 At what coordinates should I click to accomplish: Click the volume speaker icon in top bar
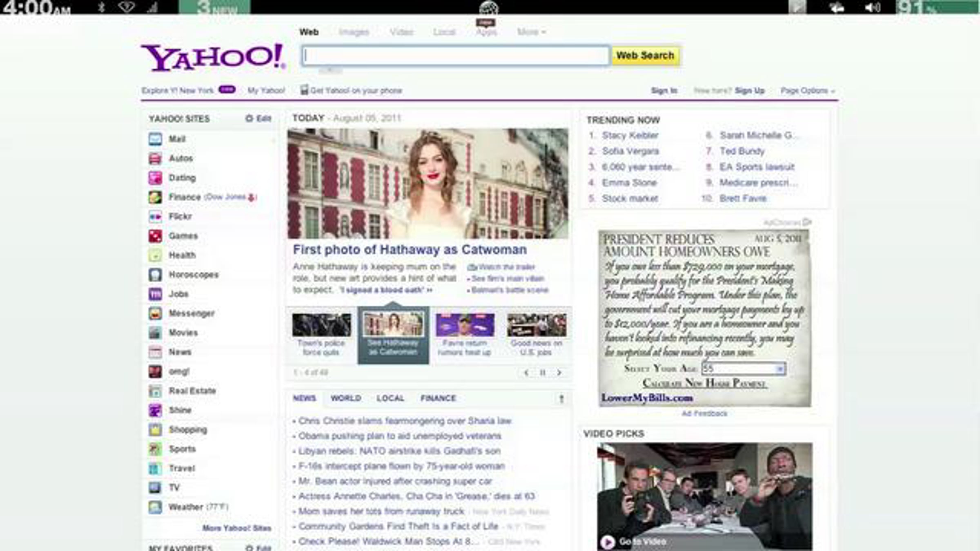tap(872, 7)
